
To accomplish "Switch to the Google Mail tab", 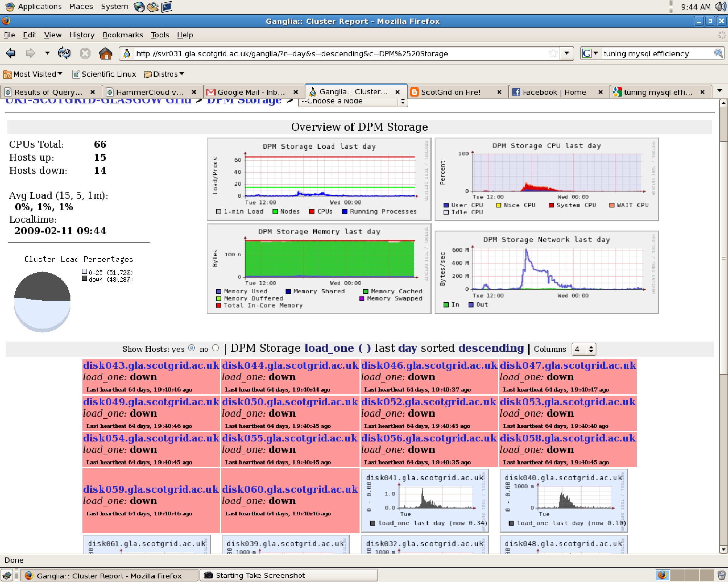I will click(x=252, y=92).
